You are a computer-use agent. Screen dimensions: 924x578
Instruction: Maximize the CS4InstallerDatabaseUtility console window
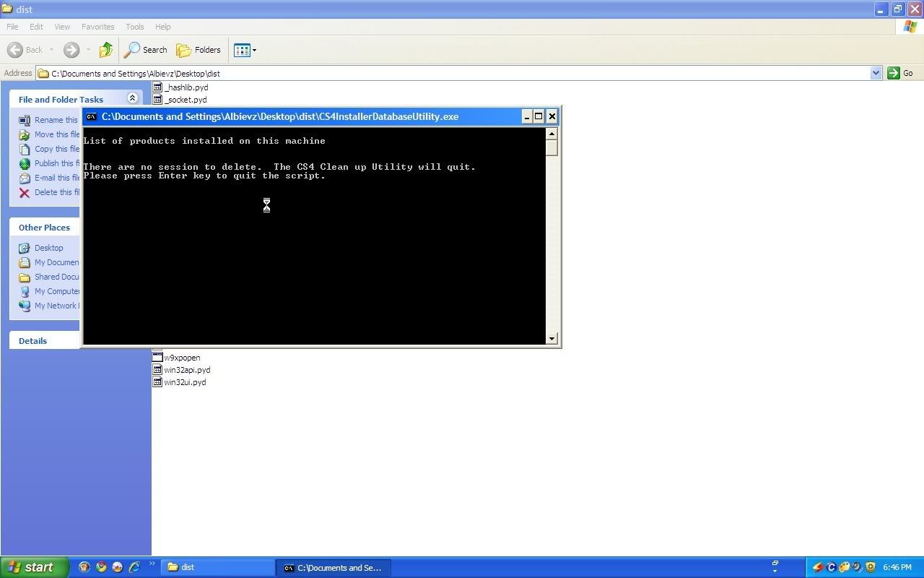coord(538,116)
